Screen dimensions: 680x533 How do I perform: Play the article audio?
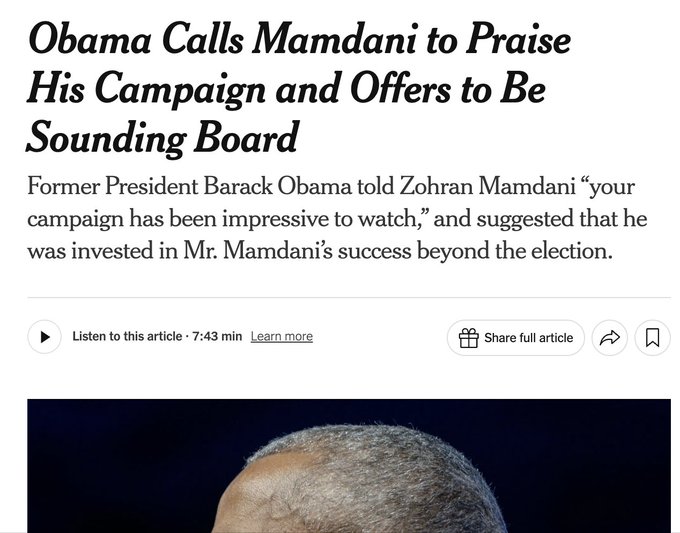pos(44,338)
